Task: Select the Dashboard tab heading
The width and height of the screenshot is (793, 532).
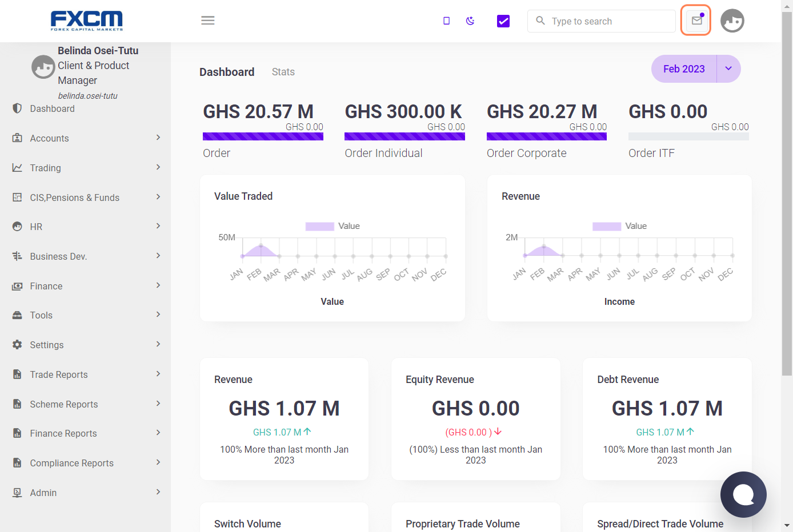Action: [x=227, y=72]
